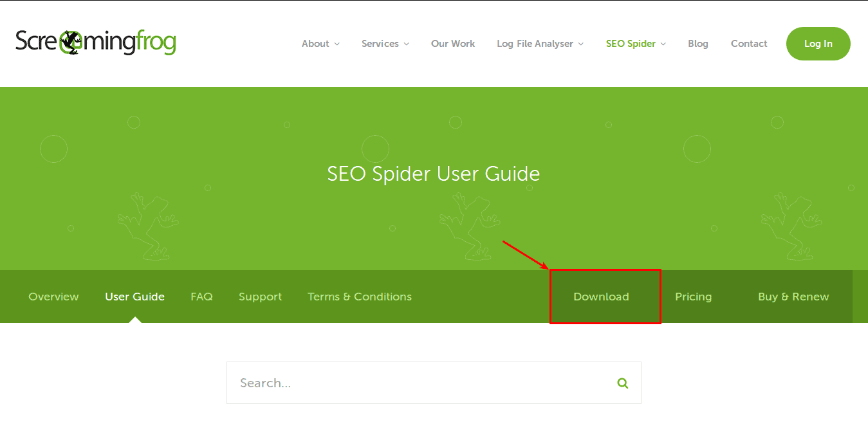Focus the Search... input field
This screenshot has width=868, height=431.
coord(434,383)
